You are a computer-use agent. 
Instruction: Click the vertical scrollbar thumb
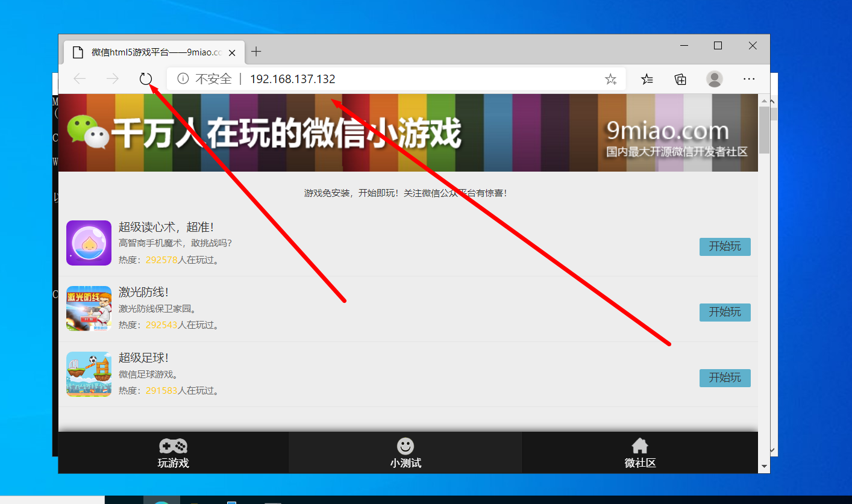[x=765, y=130]
